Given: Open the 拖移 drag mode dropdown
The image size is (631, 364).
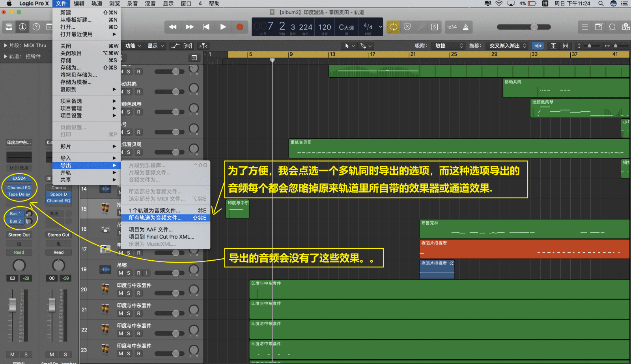Looking at the screenshot, I should pyautogui.click(x=507, y=46).
